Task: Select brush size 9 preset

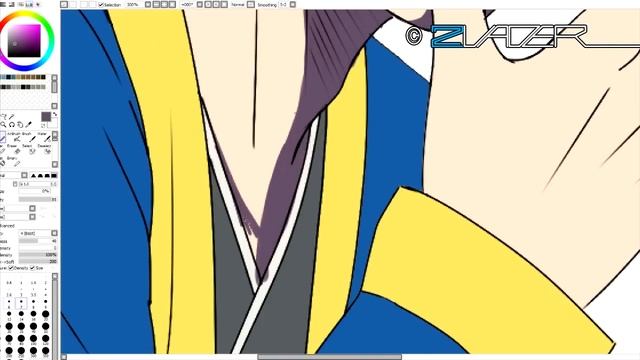Action: click(45, 303)
